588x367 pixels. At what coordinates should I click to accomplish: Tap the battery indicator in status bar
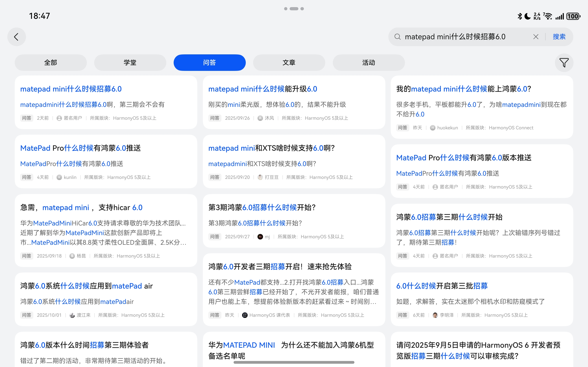click(x=573, y=16)
